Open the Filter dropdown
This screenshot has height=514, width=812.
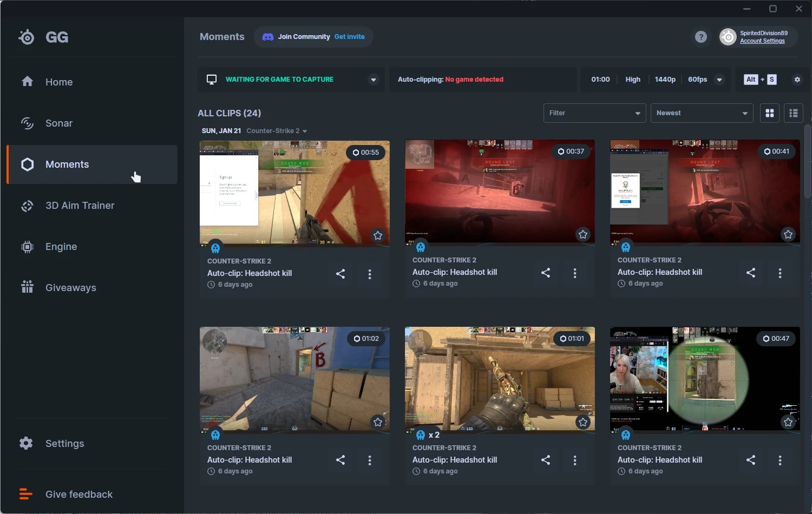594,113
